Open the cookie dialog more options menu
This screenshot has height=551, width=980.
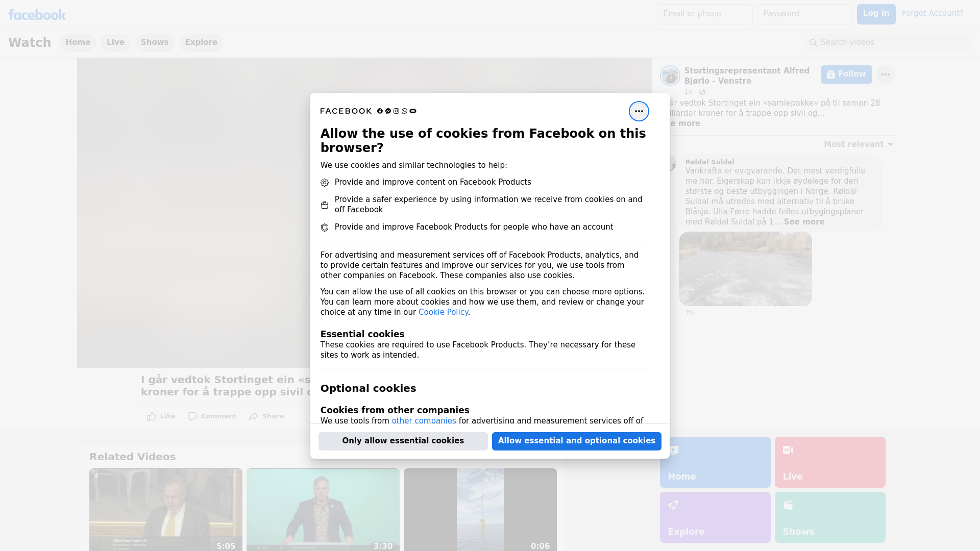pos(639,111)
